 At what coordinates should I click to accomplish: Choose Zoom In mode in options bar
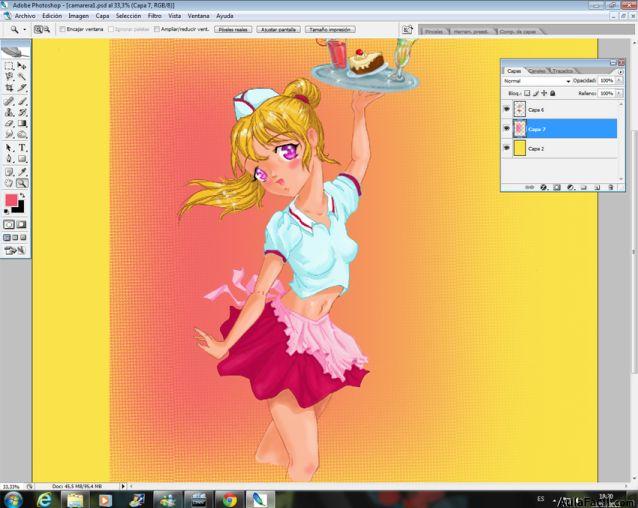point(38,29)
